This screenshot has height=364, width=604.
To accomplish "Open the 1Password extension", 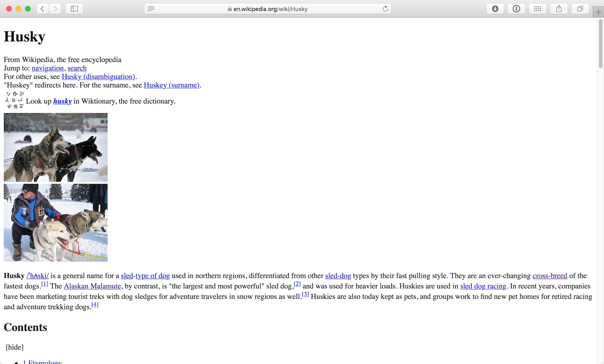I will [516, 8].
